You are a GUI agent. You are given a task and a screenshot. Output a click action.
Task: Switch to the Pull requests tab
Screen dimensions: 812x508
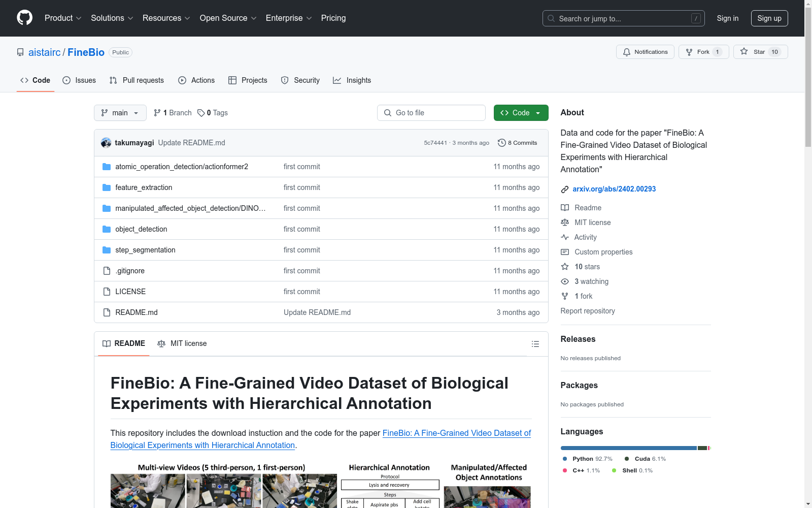pos(137,80)
